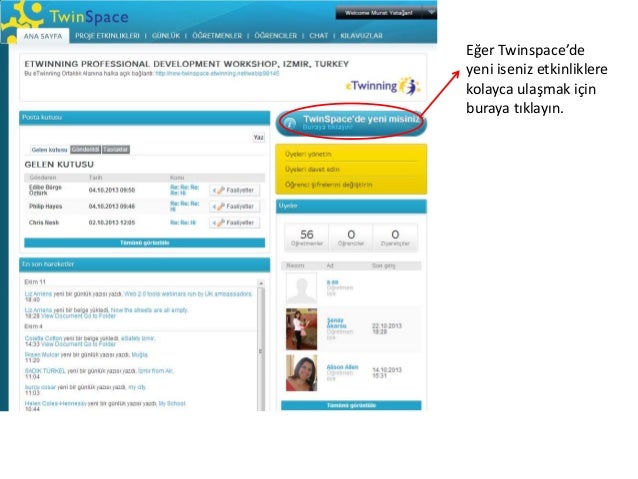Open Izmir from Air blog post link
Screen dimensions: 638x479
tap(155, 371)
